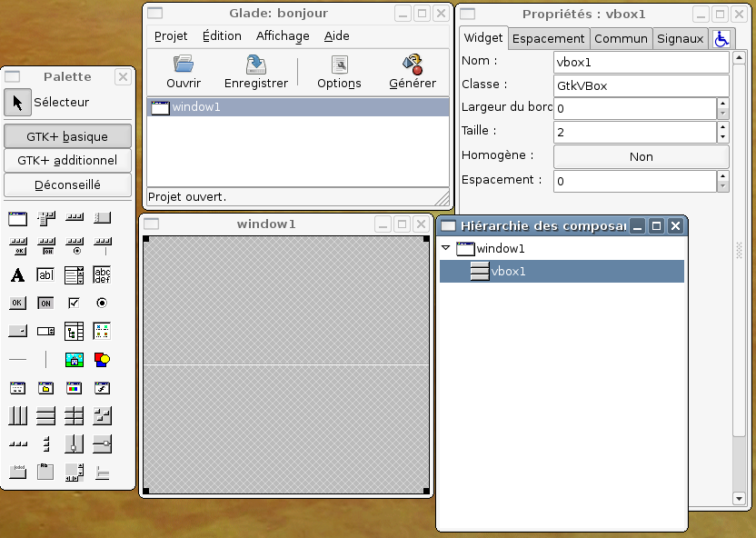
Task: Switch palette to GTK+ additionnel
Action: (x=67, y=160)
